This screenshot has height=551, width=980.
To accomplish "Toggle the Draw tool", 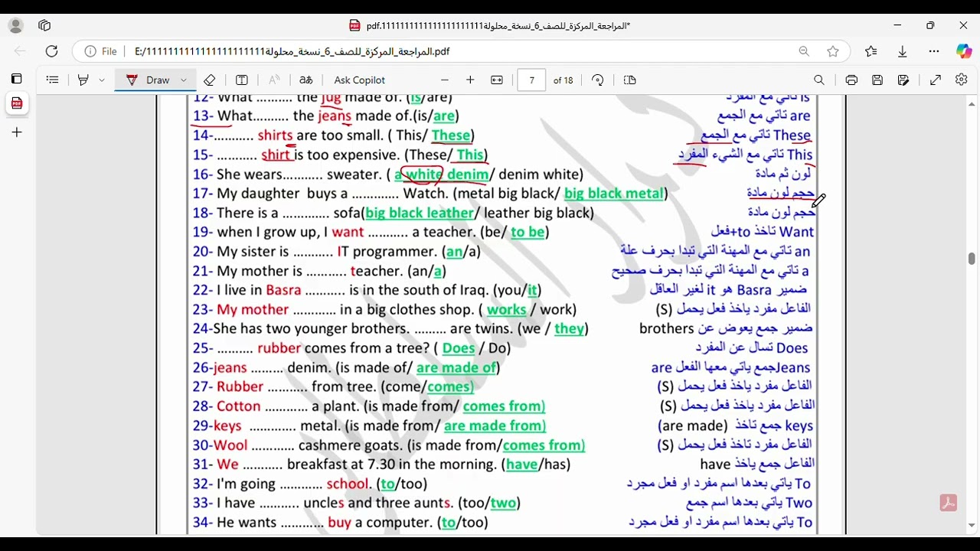I will pos(149,80).
